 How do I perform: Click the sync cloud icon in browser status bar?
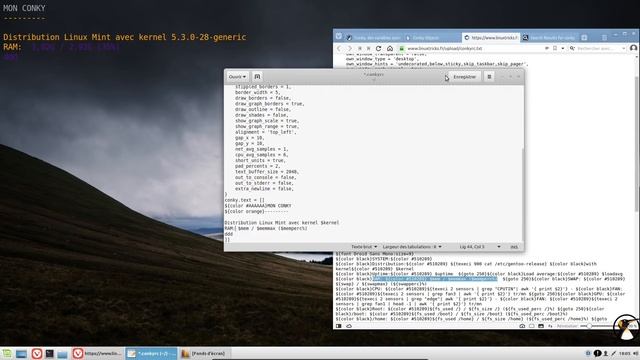tap(349, 326)
